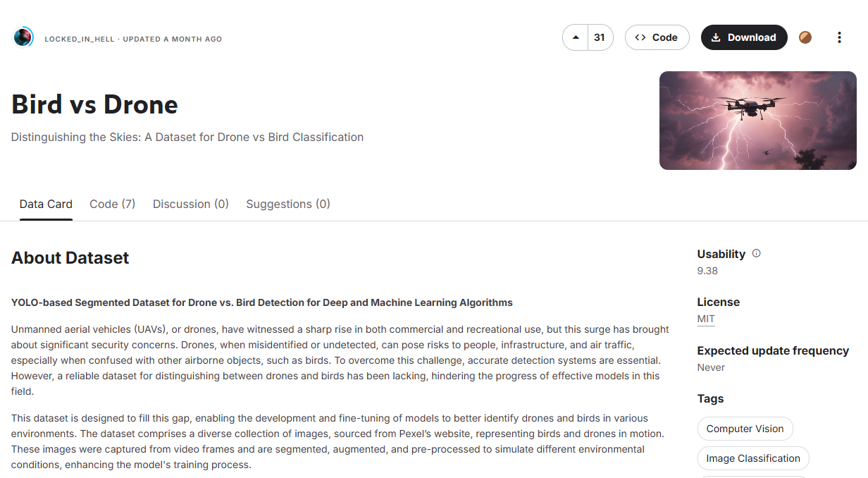
Task: Click the drone lightning cover image
Action: click(758, 121)
